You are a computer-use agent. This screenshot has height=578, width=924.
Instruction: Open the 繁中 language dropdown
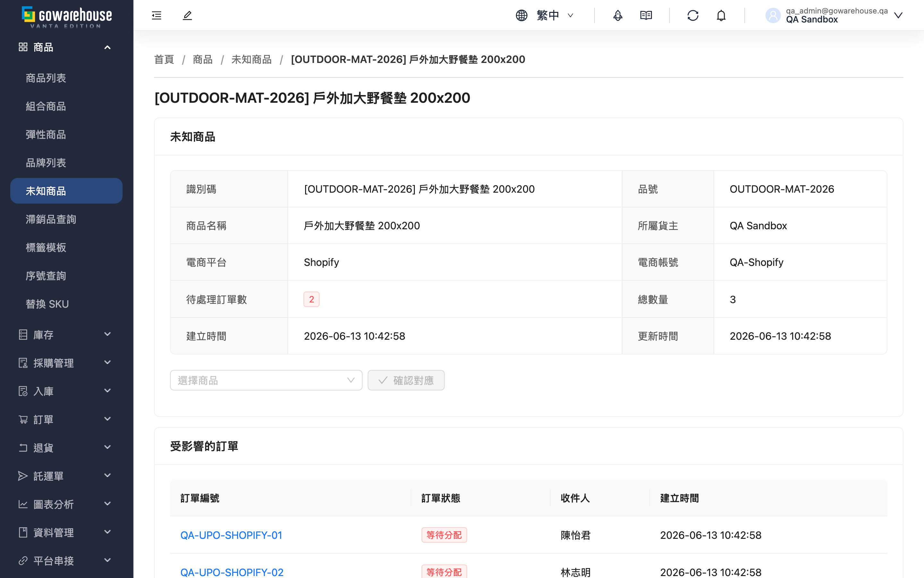click(x=555, y=15)
